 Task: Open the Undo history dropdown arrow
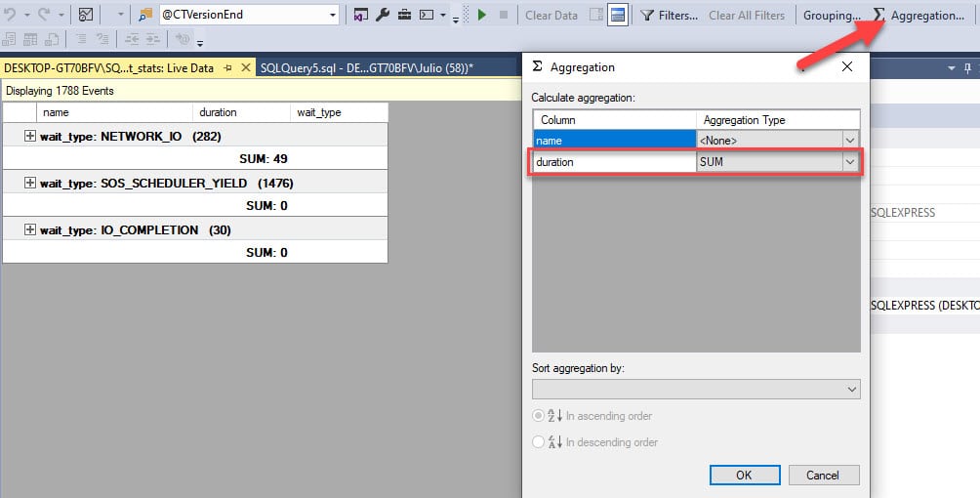click(x=27, y=15)
